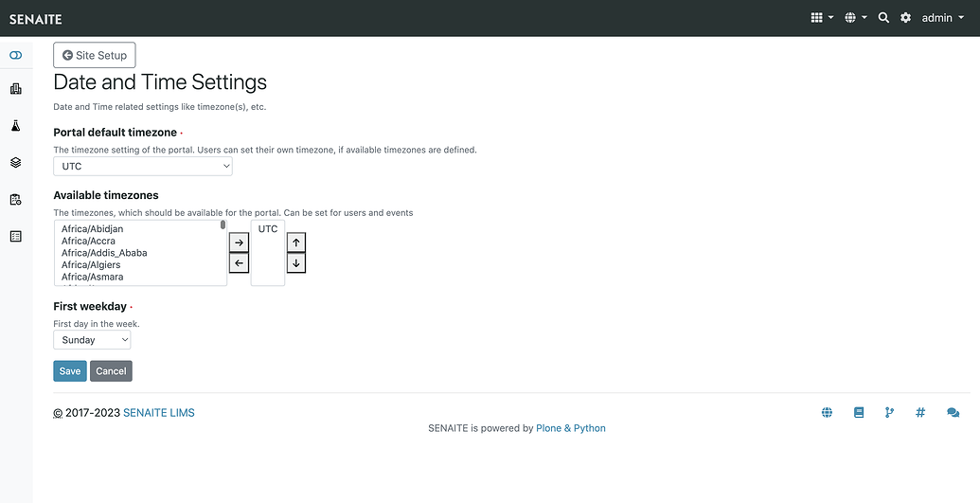
Task: Open the admin user dropdown
Action: coord(942,17)
